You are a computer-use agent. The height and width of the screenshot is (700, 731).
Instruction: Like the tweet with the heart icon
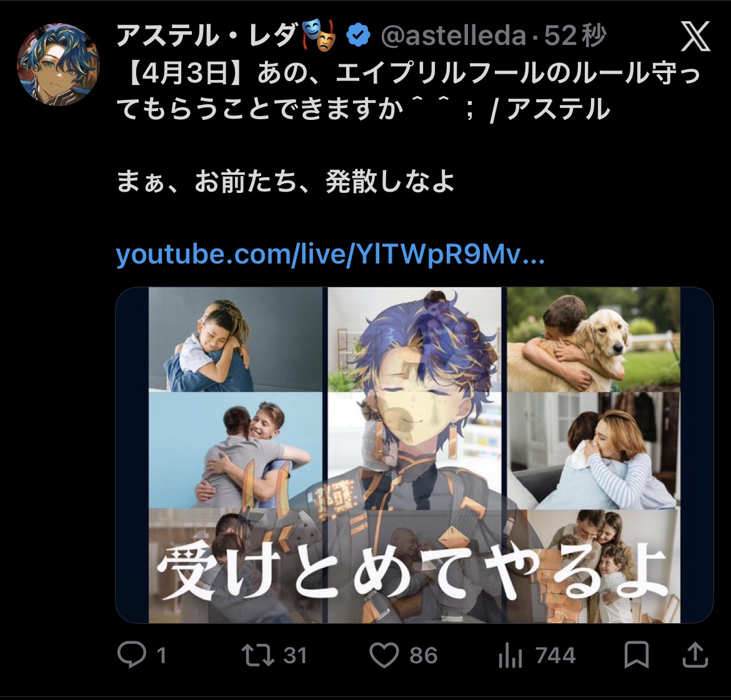point(384,655)
